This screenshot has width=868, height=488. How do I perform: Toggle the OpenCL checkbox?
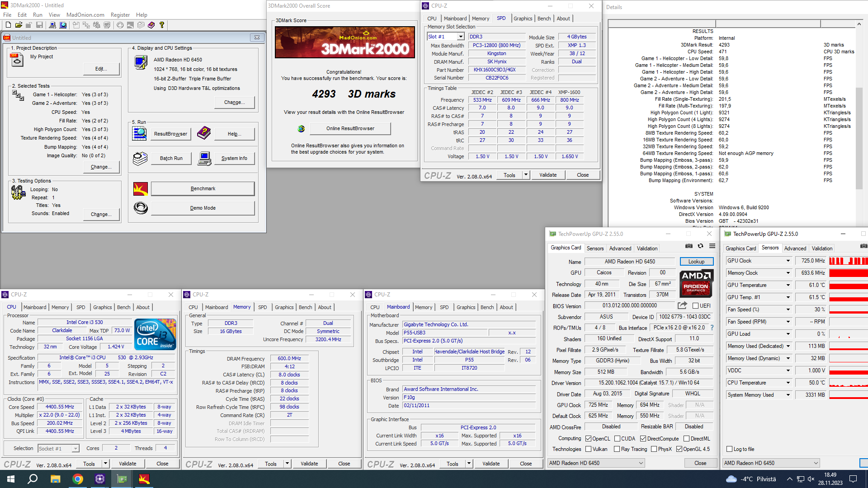[588, 439]
